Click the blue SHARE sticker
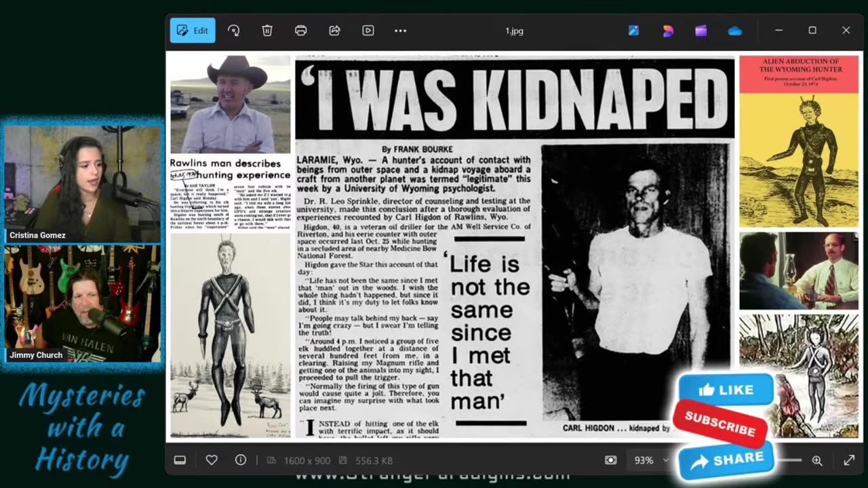 point(727,460)
